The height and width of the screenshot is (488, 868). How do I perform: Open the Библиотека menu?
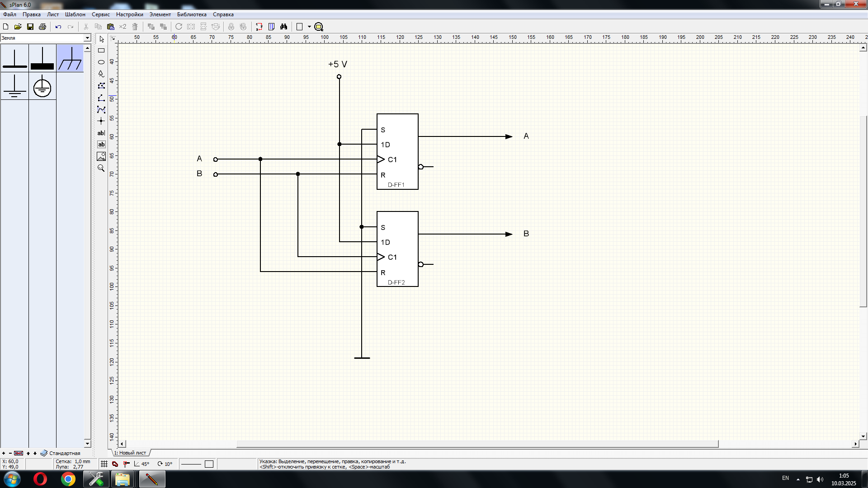click(x=191, y=14)
